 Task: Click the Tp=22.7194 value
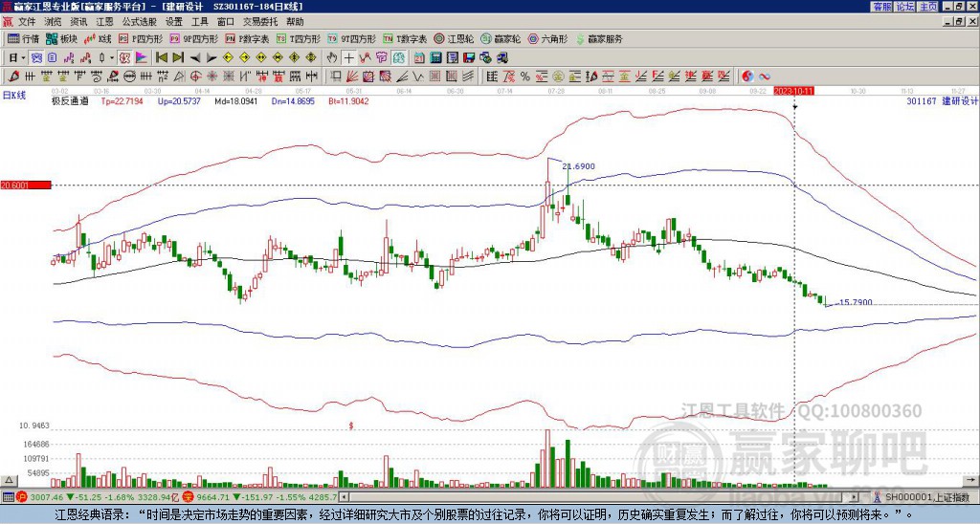122,100
